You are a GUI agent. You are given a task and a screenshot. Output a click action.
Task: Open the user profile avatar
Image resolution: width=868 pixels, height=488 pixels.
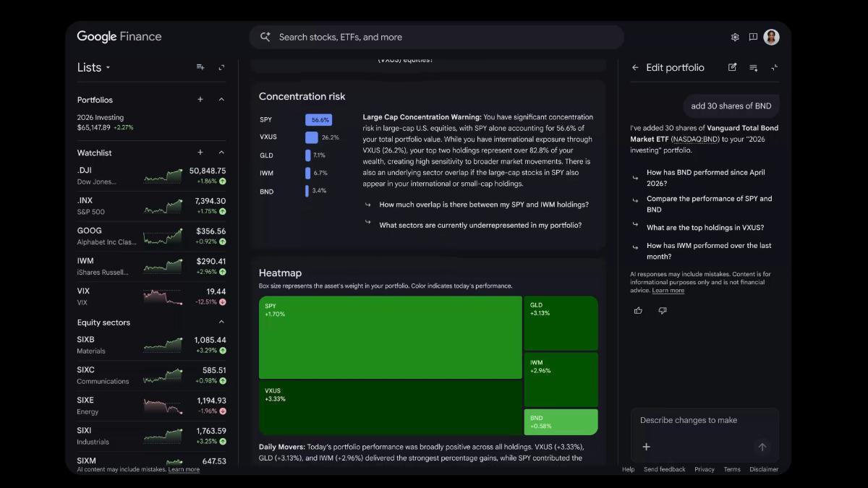coord(772,37)
